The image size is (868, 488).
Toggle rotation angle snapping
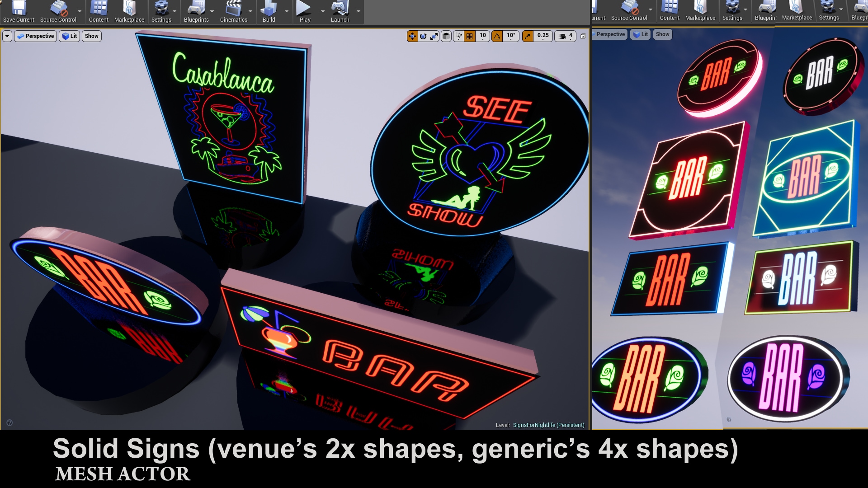[497, 36]
